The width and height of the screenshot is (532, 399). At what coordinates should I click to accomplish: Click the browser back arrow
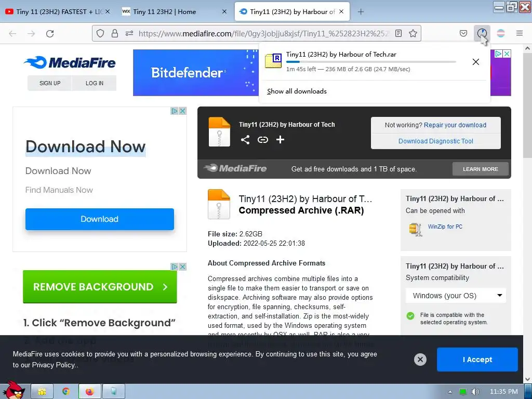click(x=12, y=33)
